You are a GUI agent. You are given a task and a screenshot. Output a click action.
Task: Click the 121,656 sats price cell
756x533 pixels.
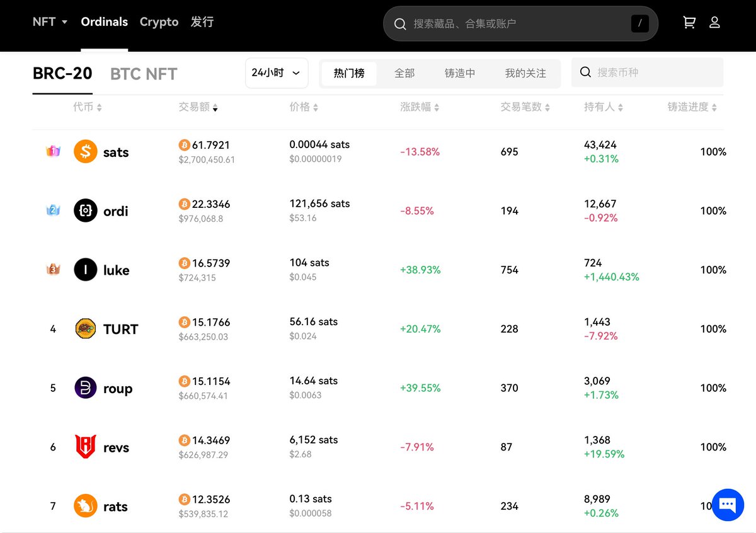[x=319, y=203]
